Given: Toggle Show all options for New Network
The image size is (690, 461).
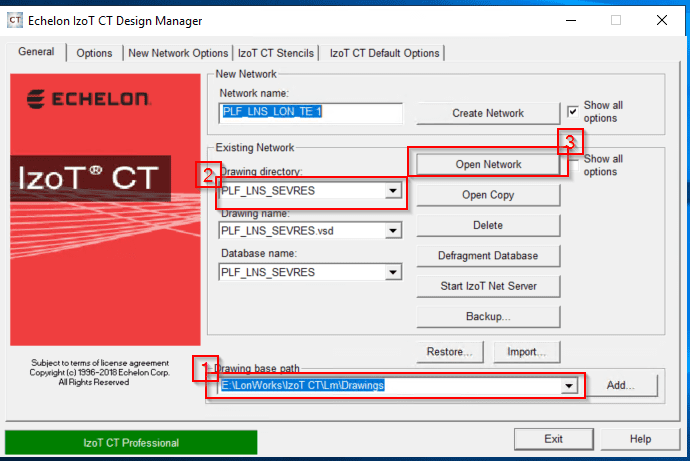Looking at the screenshot, I should [573, 110].
